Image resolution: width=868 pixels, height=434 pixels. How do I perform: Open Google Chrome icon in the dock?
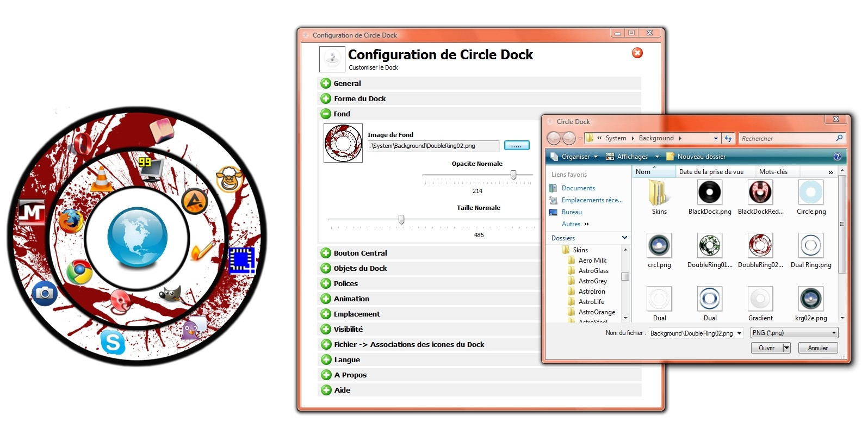click(x=79, y=271)
